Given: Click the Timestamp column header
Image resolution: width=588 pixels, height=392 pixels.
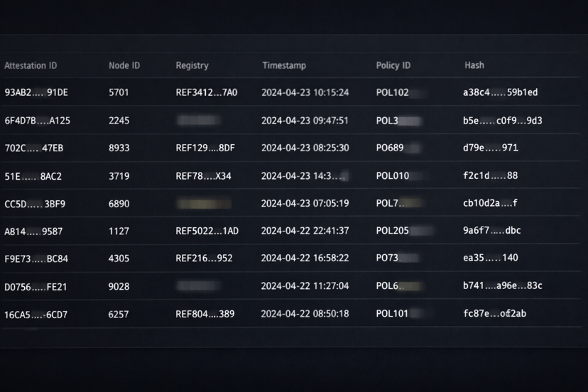Looking at the screenshot, I should tap(284, 65).
